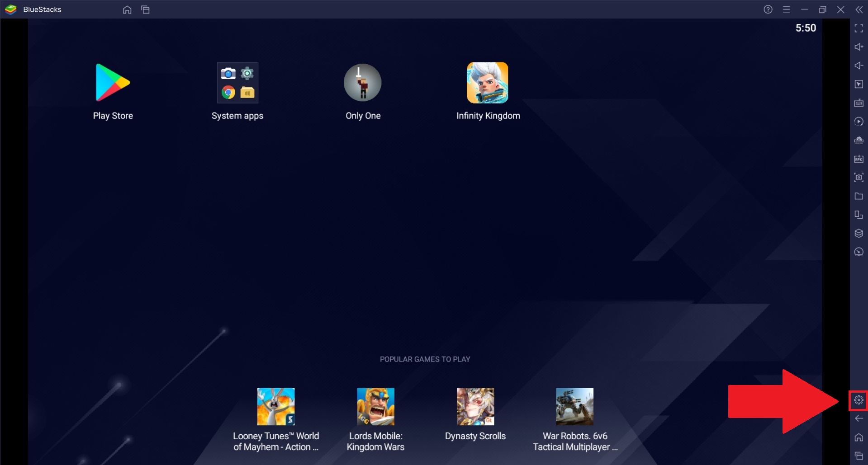Click the sidebar icon above Install APK

pos(859,140)
